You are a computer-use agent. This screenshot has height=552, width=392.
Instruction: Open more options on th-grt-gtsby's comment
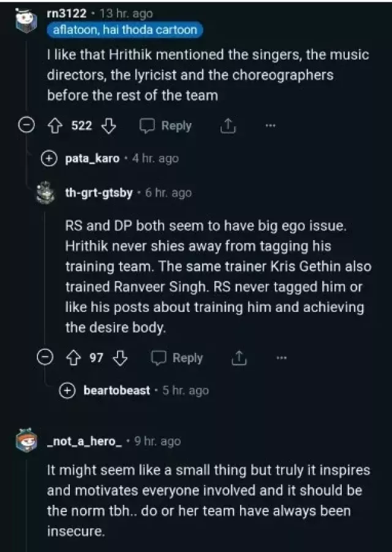pyautogui.click(x=281, y=358)
